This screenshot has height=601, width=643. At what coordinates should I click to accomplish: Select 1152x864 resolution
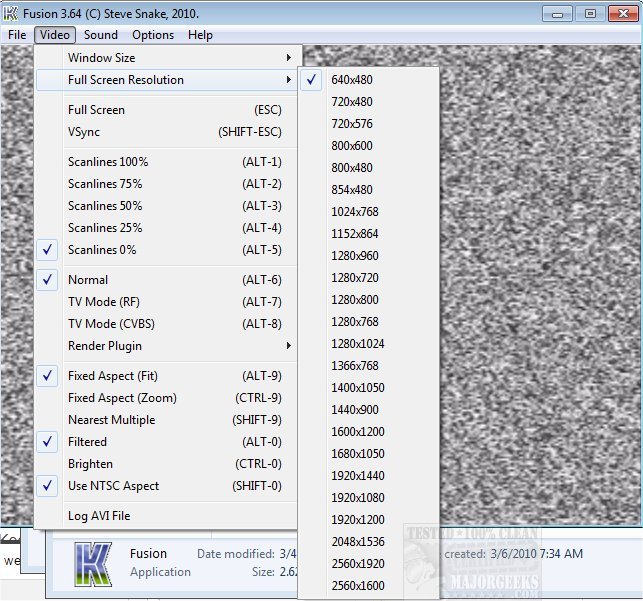(369, 234)
